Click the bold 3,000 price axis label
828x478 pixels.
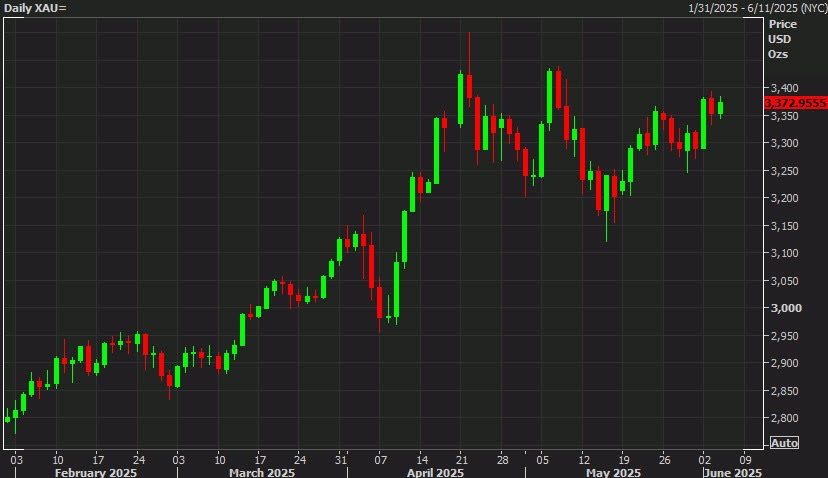tap(786, 308)
